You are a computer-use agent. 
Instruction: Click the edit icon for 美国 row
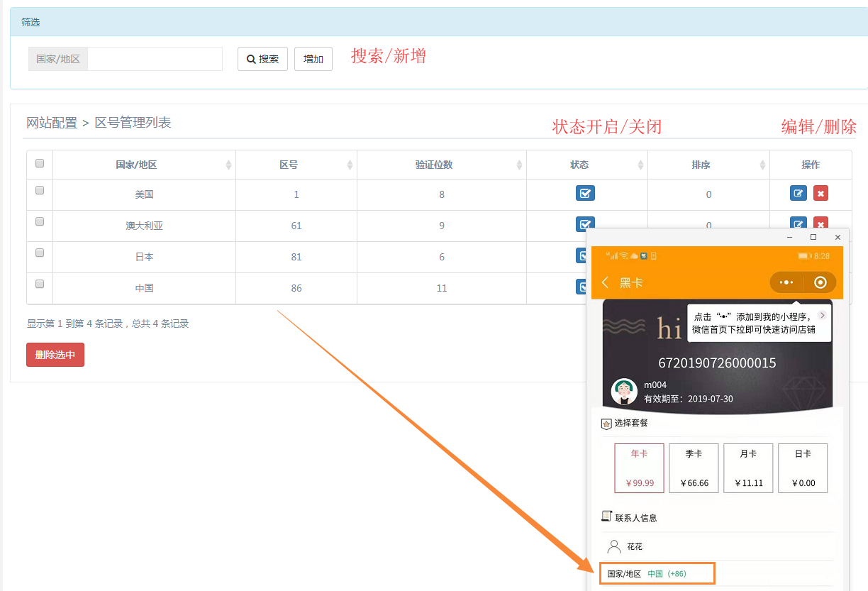click(x=799, y=193)
